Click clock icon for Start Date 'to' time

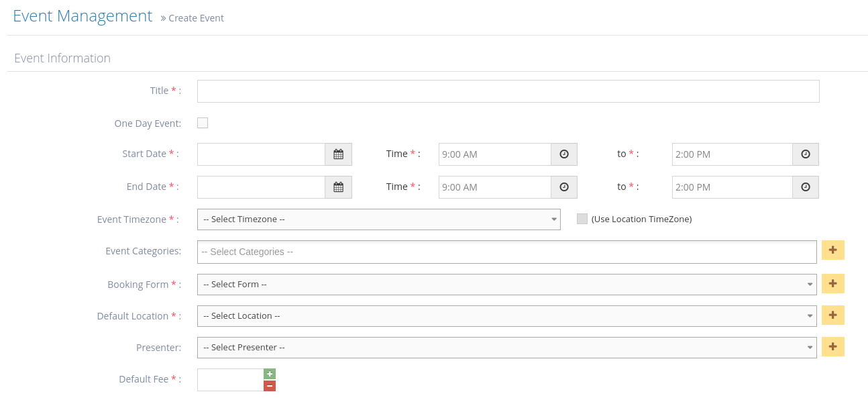pos(806,154)
